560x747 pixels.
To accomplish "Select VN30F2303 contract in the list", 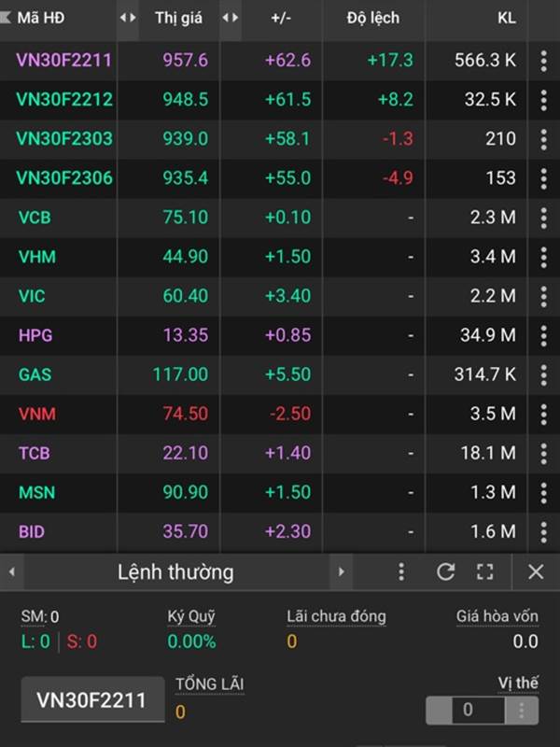I will tap(64, 138).
